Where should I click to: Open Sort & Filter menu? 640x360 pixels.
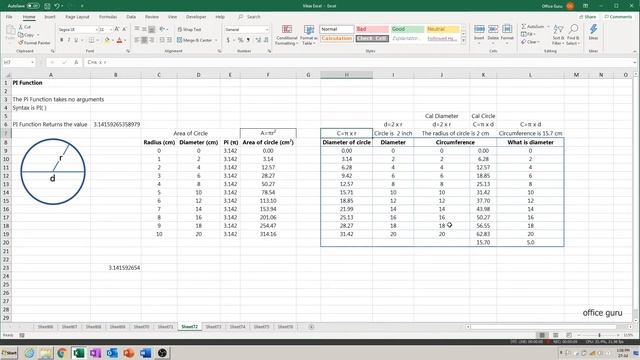(558, 35)
